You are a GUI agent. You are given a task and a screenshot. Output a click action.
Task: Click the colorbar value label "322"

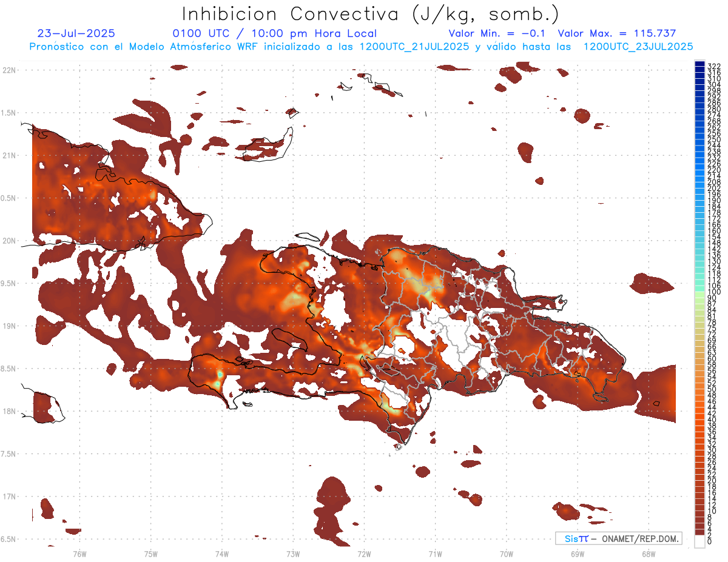pyautogui.click(x=713, y=65)
